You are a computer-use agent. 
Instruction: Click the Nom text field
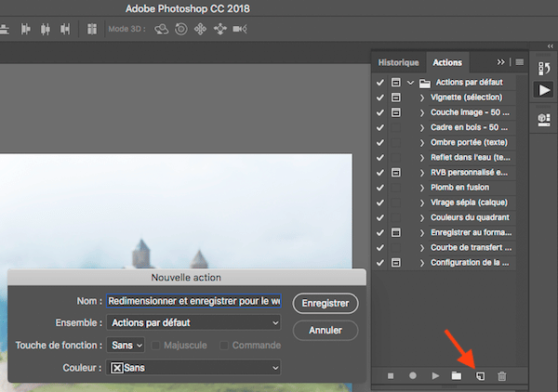pos(193,301)
